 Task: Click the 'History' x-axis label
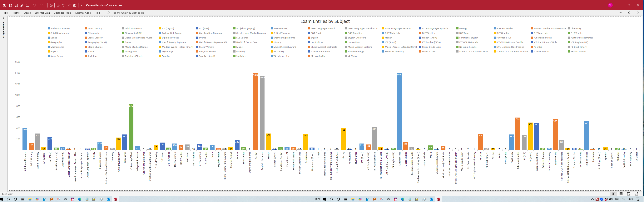[343, 156]
